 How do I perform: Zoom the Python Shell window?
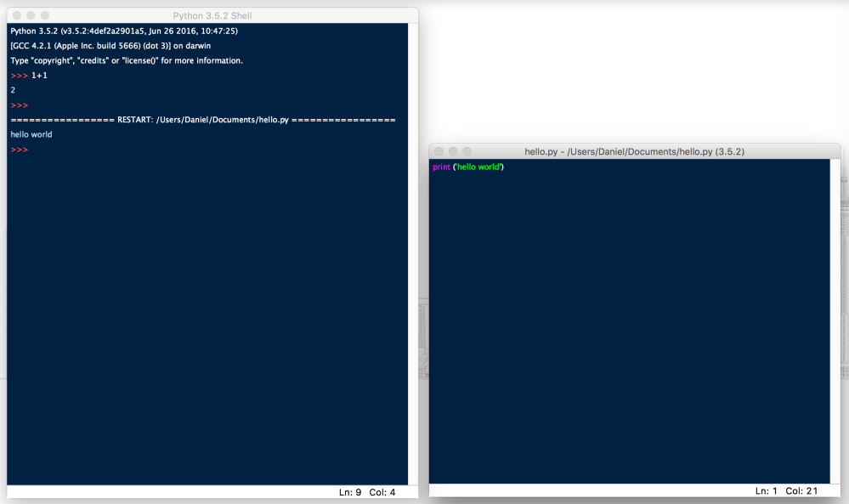coord(45,15)
